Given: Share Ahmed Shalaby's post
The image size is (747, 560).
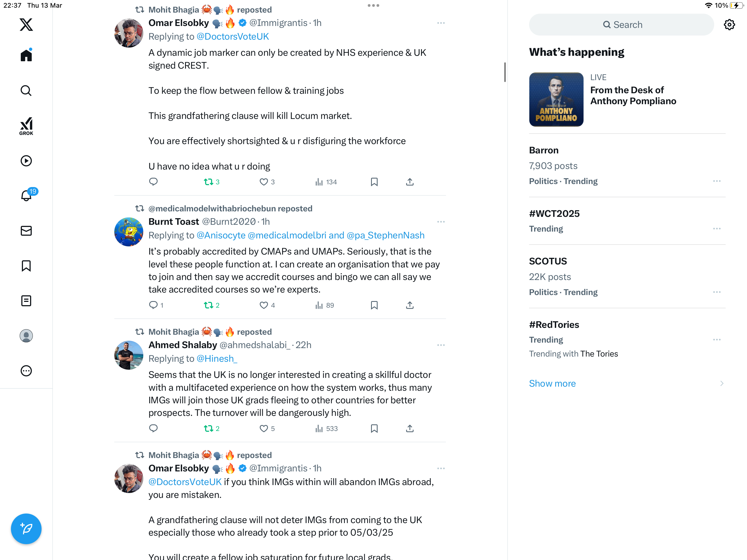Looking at the screenshot, I should pyautogui.click(x=410, y=428).
